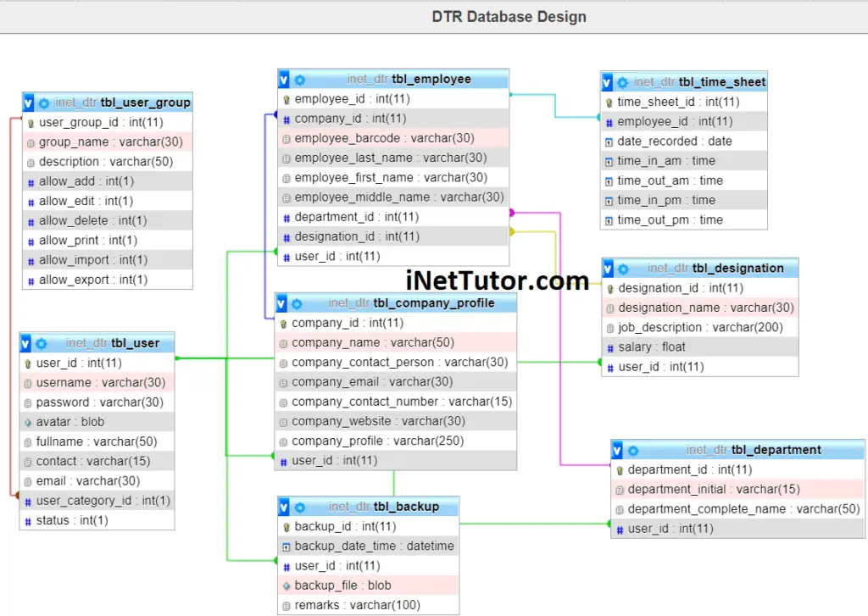Screen dimensions: 868x616
Task: Select department_id : int(11) in tbl_employee
Action: tap(393, 217)
